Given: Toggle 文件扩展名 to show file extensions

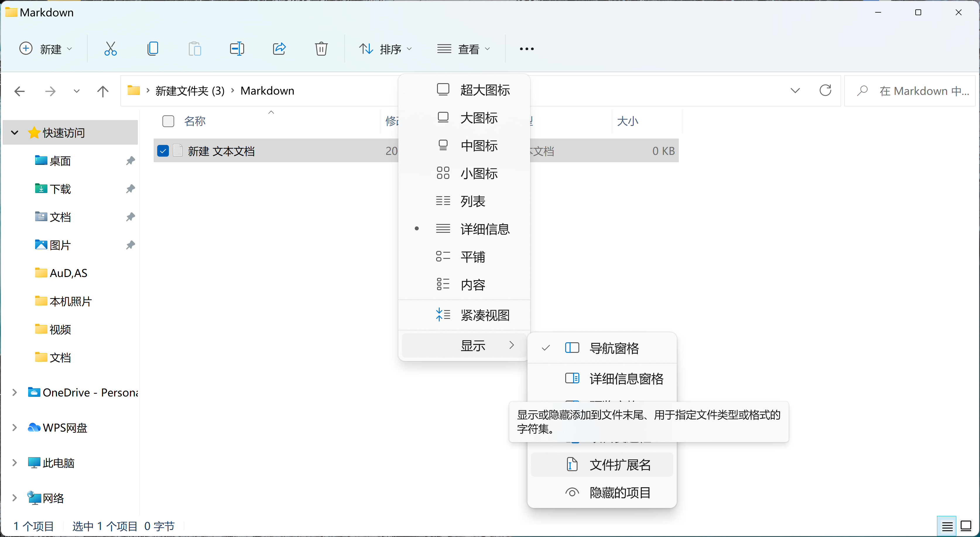Looking at the screenshot, I should 620,465.
